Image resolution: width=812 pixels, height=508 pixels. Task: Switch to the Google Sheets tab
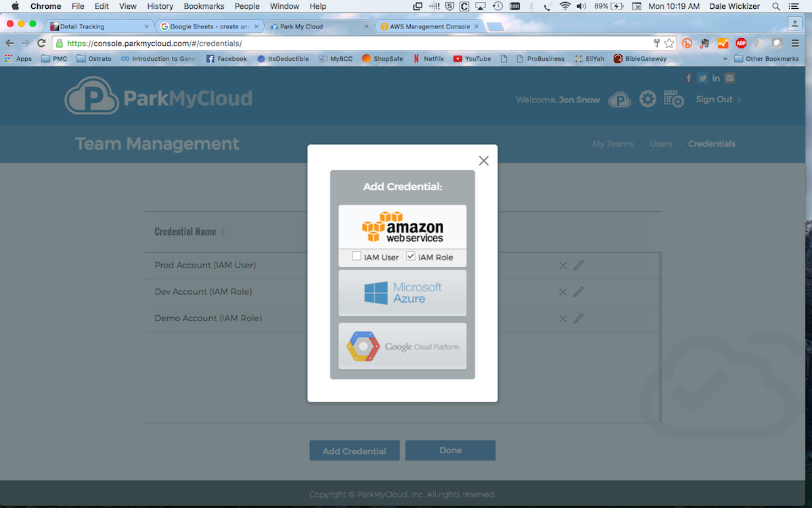click(x=210, y=26)
